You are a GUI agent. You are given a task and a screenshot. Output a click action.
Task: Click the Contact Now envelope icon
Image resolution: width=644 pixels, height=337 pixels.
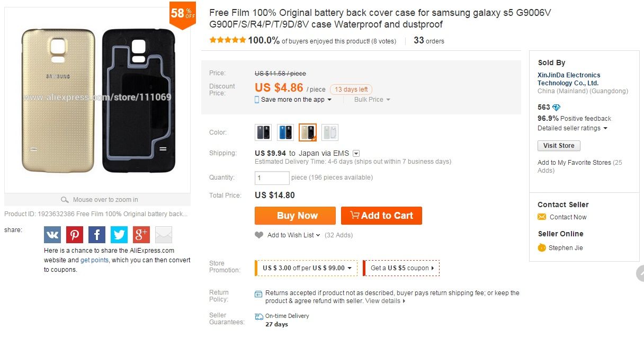point(542,217)
